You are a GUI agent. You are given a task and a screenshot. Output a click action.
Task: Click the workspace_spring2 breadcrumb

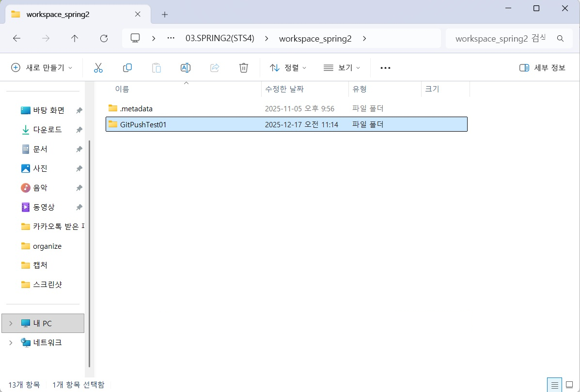pos(315,38)
